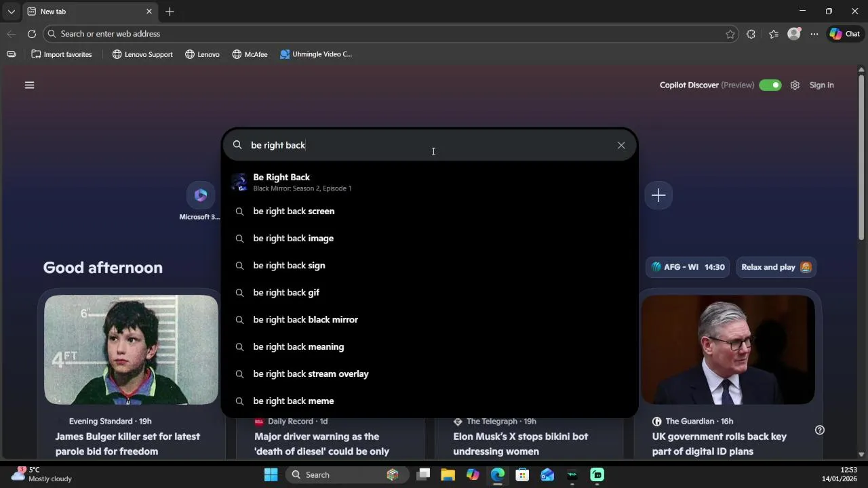The image size is (868, 488).
Task: Open the McAfee bookmark
Action: [x=250, y=54]
